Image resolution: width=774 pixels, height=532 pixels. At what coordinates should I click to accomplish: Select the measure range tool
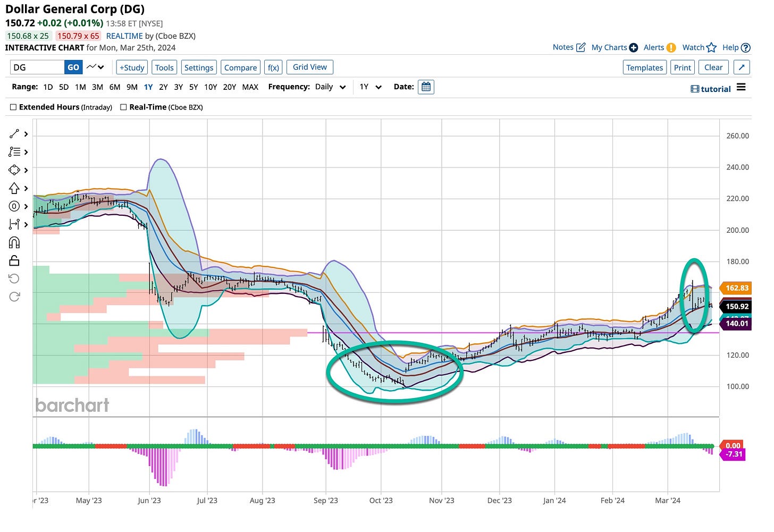point(14,224)
